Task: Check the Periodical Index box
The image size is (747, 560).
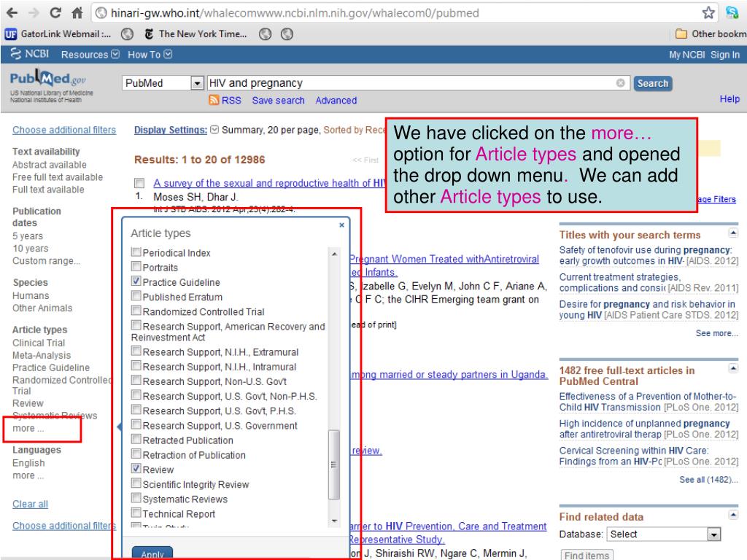Action: point(136,252)
